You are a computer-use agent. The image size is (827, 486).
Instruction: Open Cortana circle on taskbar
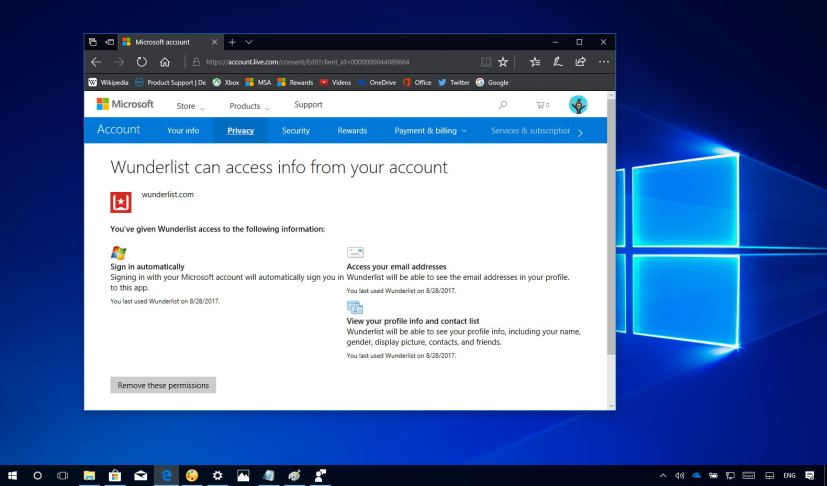(x=37, y=475)
